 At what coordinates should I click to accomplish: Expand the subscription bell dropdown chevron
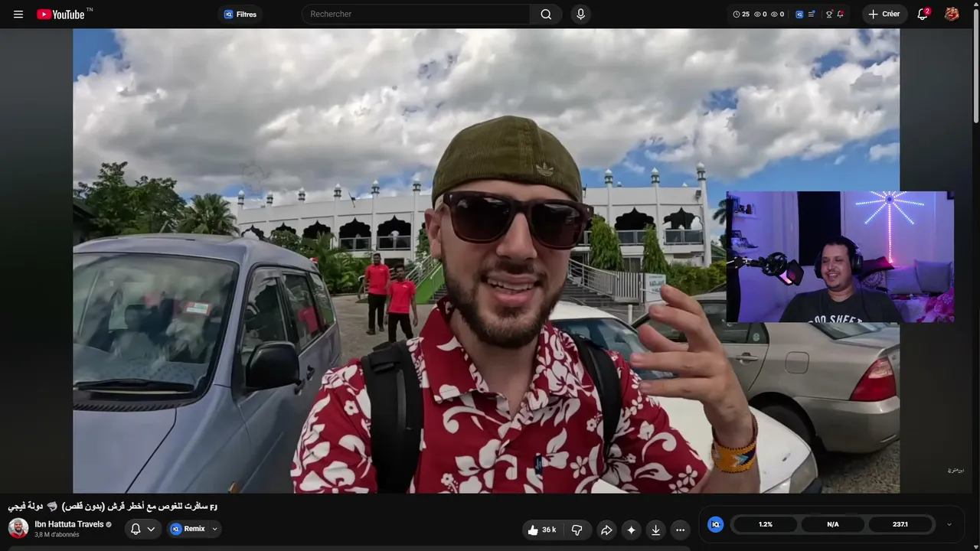[152, 529]
